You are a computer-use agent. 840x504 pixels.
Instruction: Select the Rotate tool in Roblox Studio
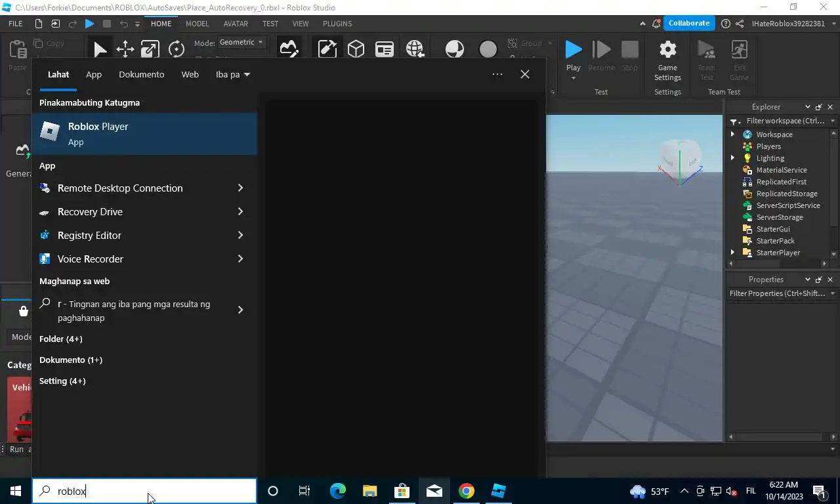tap(176, 50)
